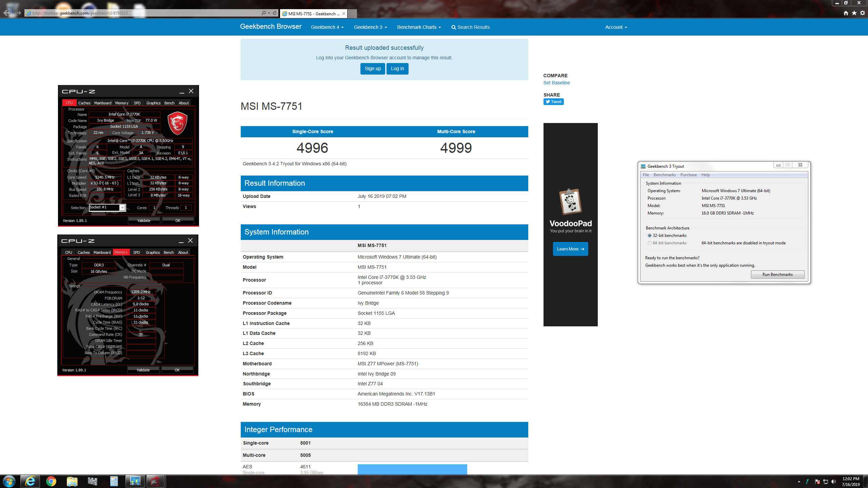Open About tab in bottom CPU-Z window
This screenshot has width=868, height=488.
pyautogui.click(x=183, y=252)
